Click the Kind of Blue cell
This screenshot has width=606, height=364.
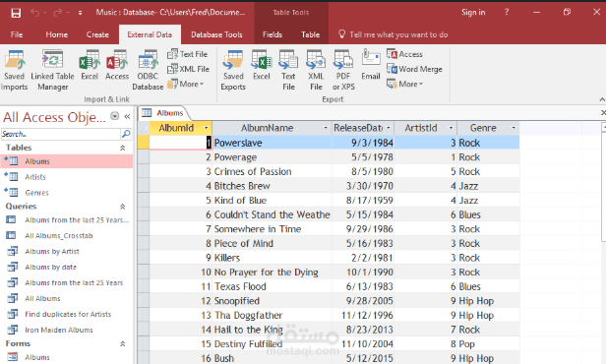coord(273,201)
